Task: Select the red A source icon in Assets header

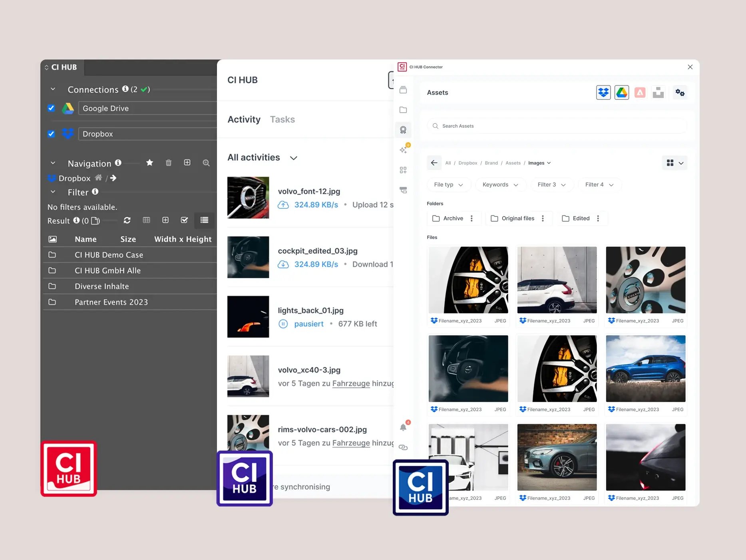Action: [x=640, y=93]
